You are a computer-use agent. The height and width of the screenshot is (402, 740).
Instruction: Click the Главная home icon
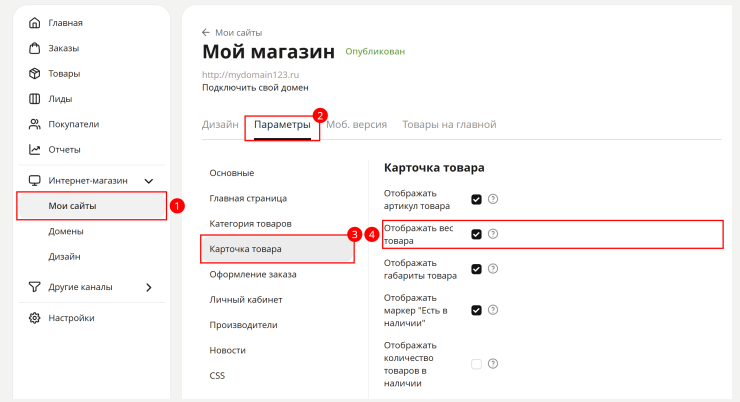(34, 23)
